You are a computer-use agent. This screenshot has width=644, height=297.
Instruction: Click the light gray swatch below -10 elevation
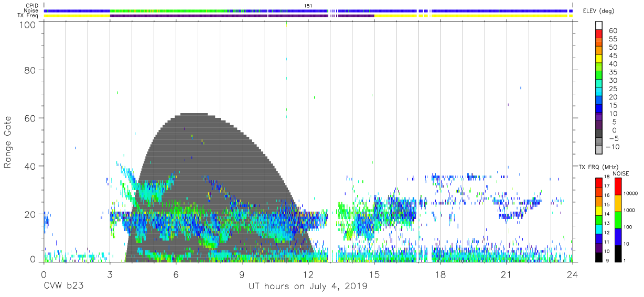599,150
